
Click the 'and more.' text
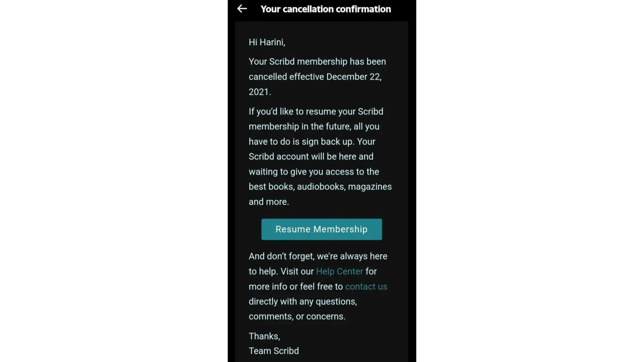(269, 202)
